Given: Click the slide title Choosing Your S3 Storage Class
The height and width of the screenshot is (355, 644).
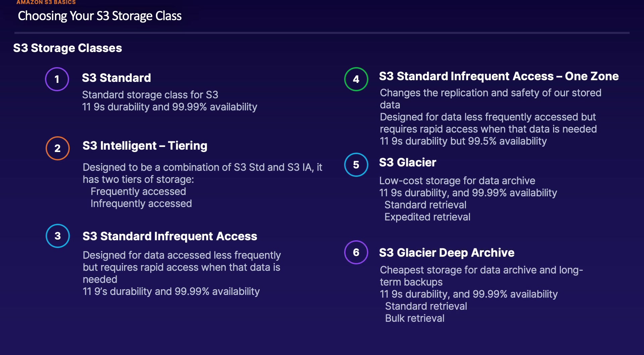Looking at the screenshot, I should click(x=100, y=16).
